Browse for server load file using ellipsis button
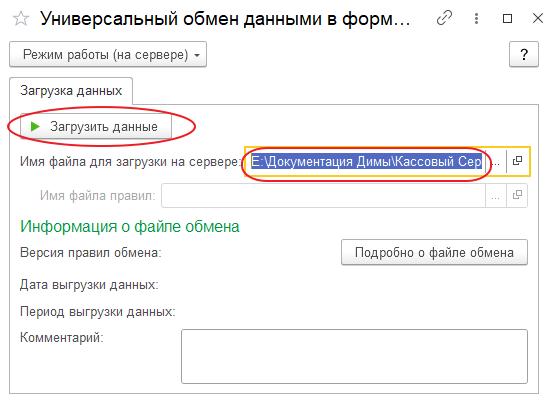Screen dimensions: 551x401 pos(496,161)
